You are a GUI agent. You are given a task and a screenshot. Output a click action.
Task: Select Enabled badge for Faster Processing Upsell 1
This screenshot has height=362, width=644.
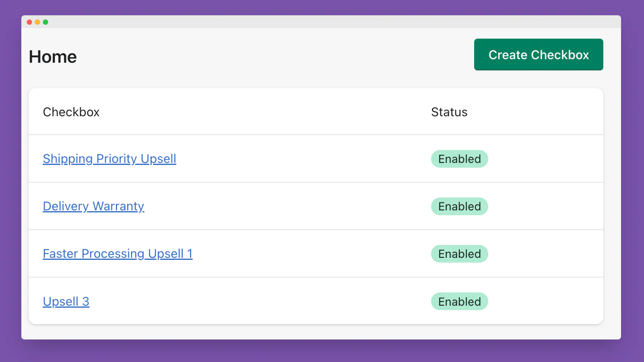tap(460, 254)
